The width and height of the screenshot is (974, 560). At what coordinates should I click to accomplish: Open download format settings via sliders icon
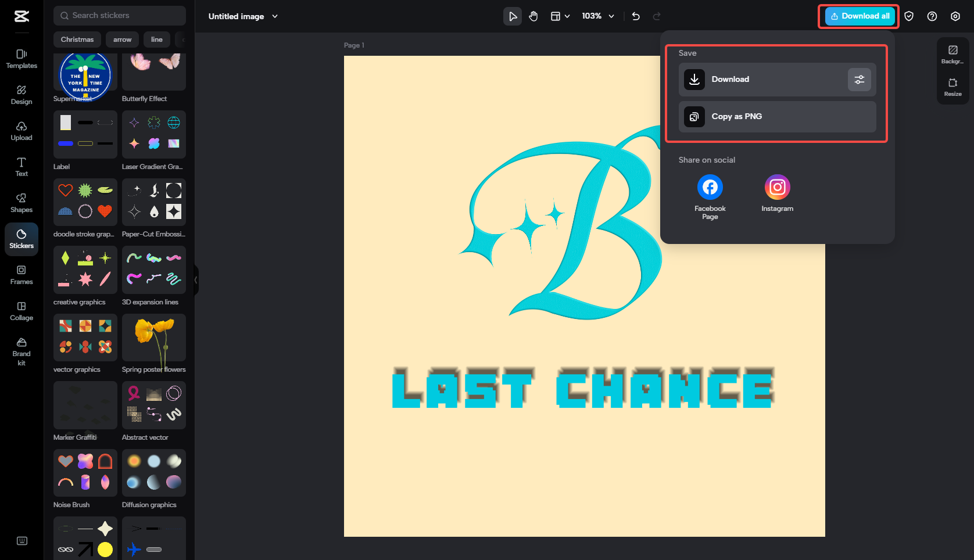(x=860, y=79)
